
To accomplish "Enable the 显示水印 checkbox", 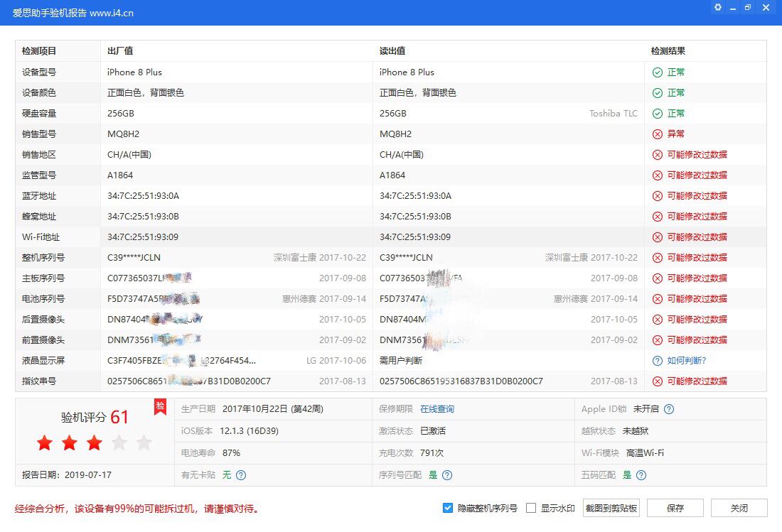I will tap(531, 508).
